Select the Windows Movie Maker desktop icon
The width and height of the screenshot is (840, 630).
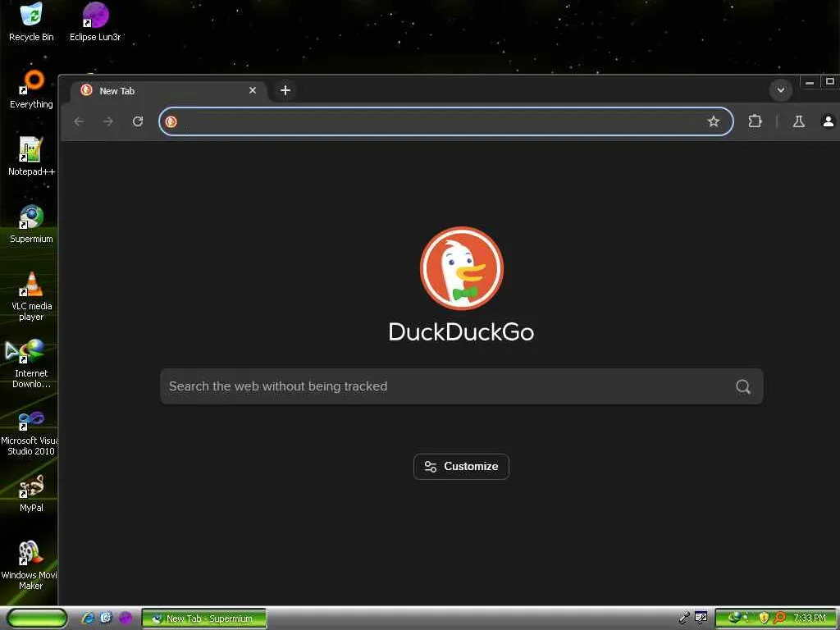30,564
